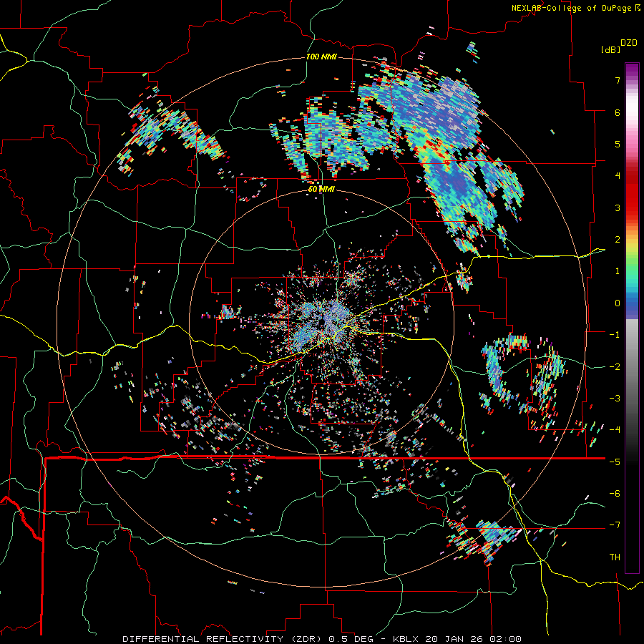Select the -5 value on the scale
Screen dimensions: 644x644
[615, 462]
